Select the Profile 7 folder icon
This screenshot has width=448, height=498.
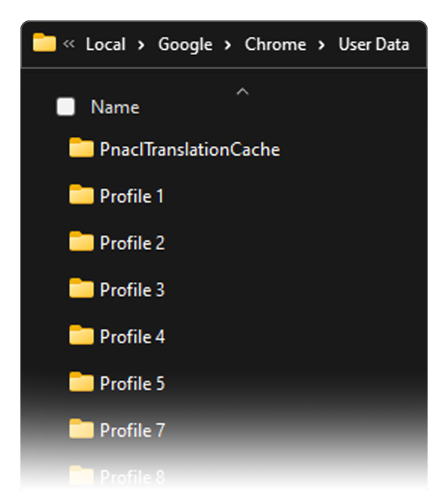coord(82,428)
